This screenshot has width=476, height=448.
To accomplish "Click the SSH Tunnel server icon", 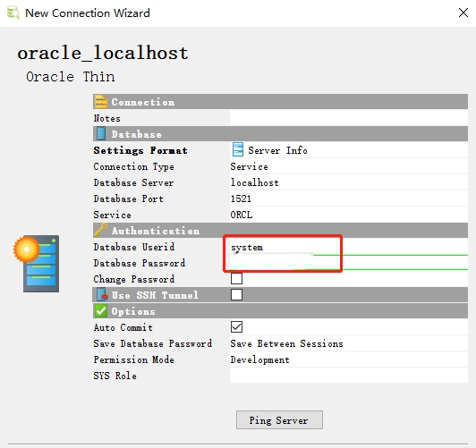I will [x=102, y=294].
